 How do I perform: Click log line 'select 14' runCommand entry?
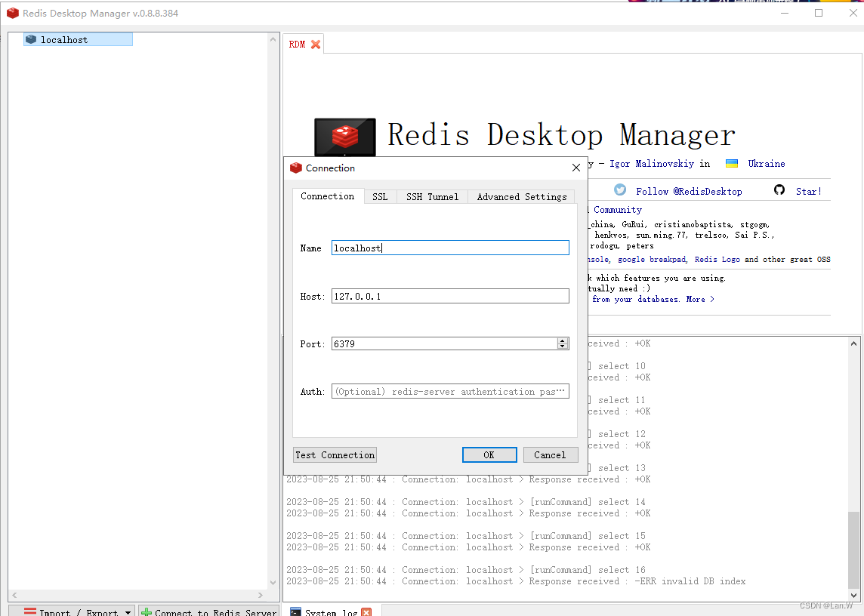coord(466,502)
